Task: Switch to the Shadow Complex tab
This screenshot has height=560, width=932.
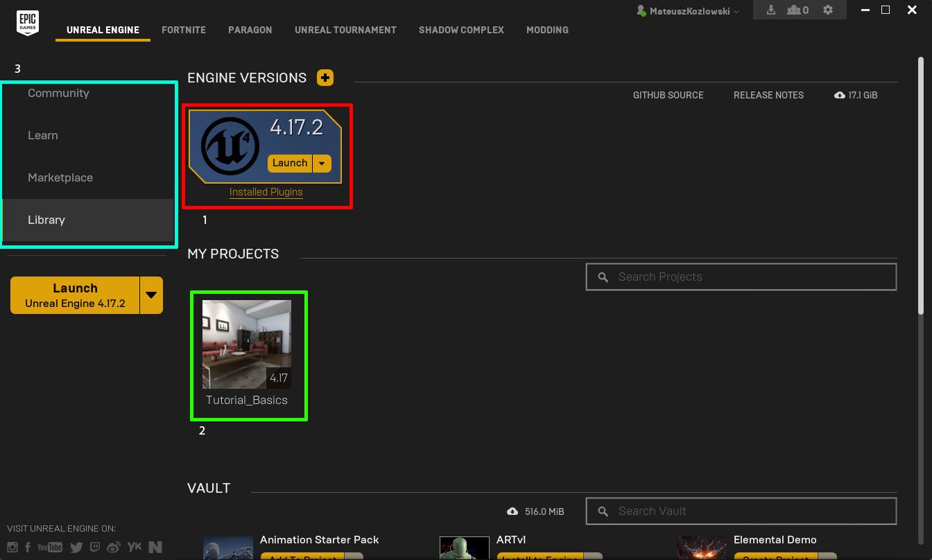Action: 461,30
